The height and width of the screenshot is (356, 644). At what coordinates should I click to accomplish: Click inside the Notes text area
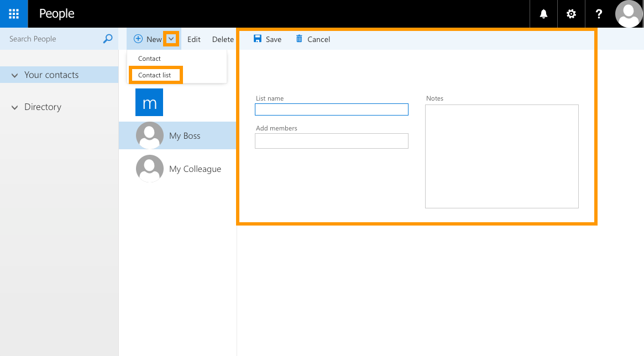[x=501, y=156]
